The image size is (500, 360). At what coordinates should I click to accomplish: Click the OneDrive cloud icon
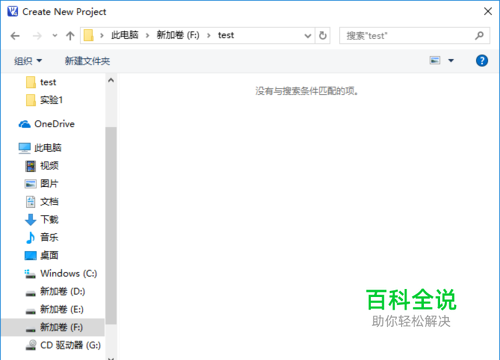24,124
